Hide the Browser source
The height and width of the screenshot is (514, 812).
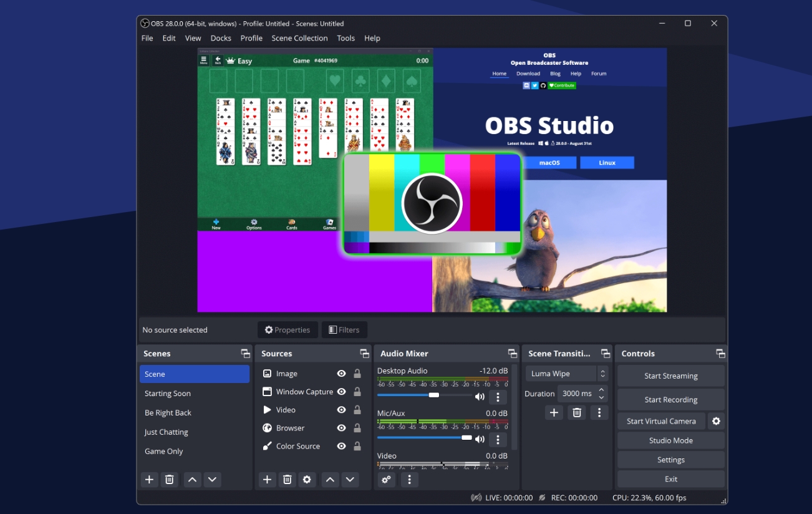pyautogui.click(x=341, y=428)
